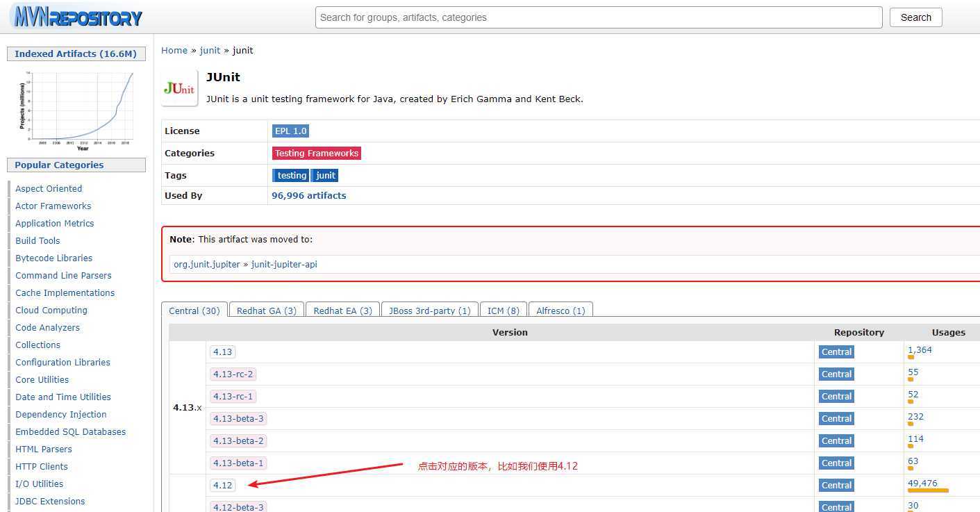
Task: Click the Central badge in the 4.12 row
Action: tap(836, 485)
